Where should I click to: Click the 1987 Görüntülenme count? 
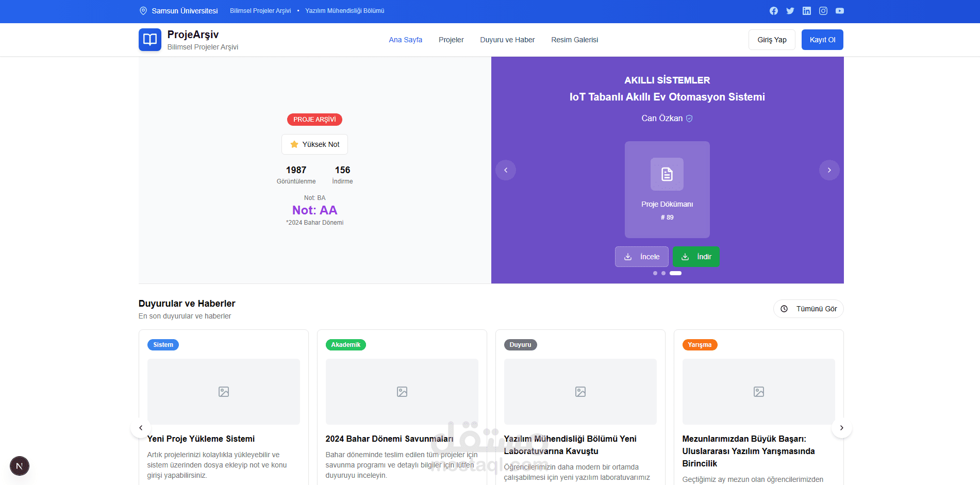[296, 175]
